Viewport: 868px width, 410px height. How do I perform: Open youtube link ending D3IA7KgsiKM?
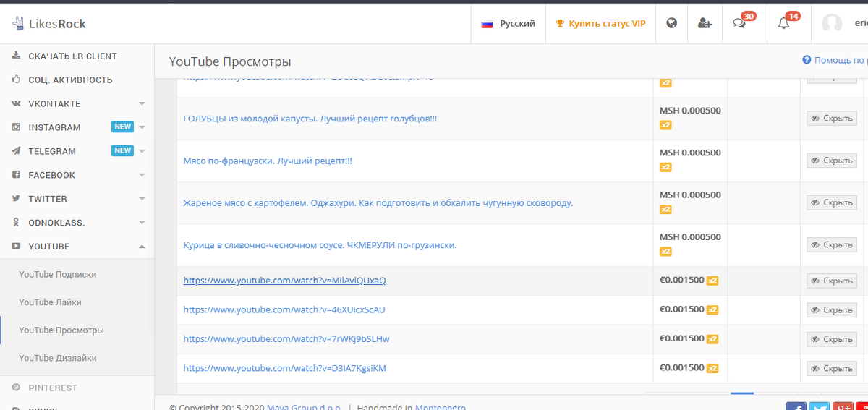[285, 368]
